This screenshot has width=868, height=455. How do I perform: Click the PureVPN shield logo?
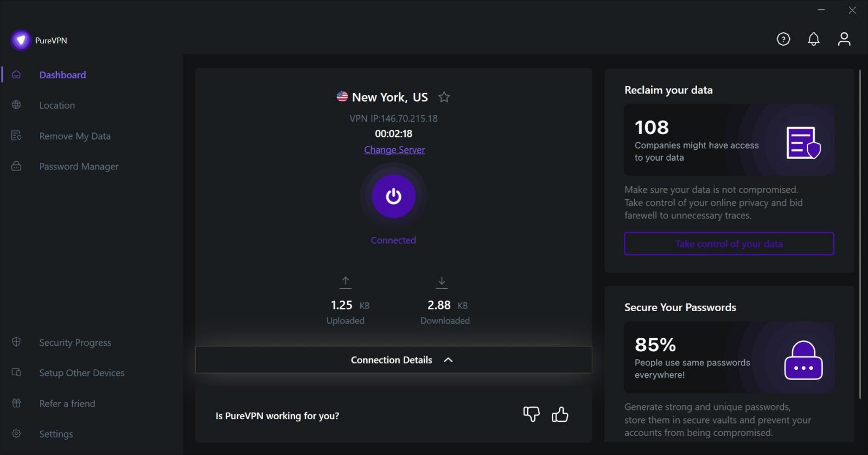(x=21, y=40)
